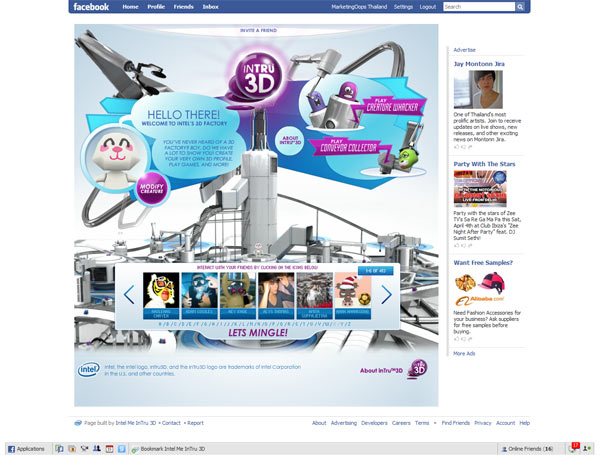The height and width of the screenshot is (455, 600).
Task: Click About InTru 3D text link
Action: tap(381, 370)
